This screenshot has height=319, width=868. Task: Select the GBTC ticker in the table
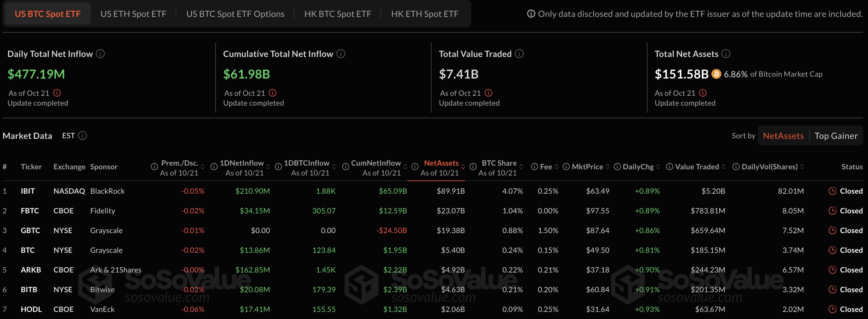(x=30, y=230)
